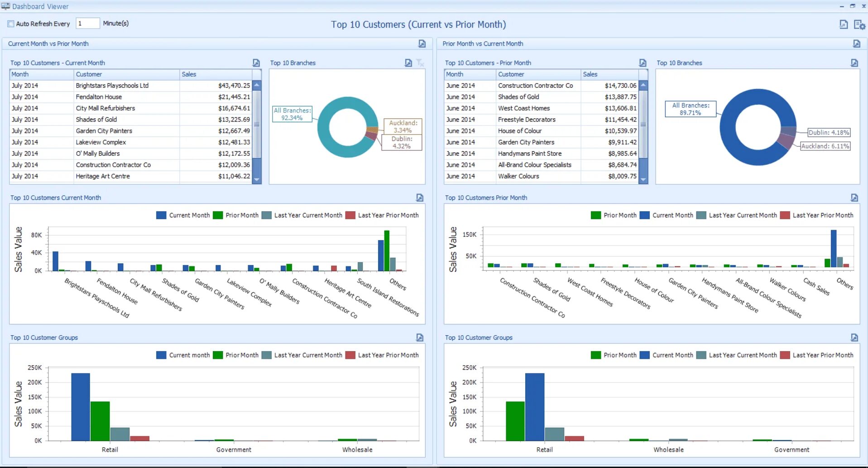This screenshot has width=868, height=468.
Task: Export the left Top 10 Branches chart
Action: point(408,63)
